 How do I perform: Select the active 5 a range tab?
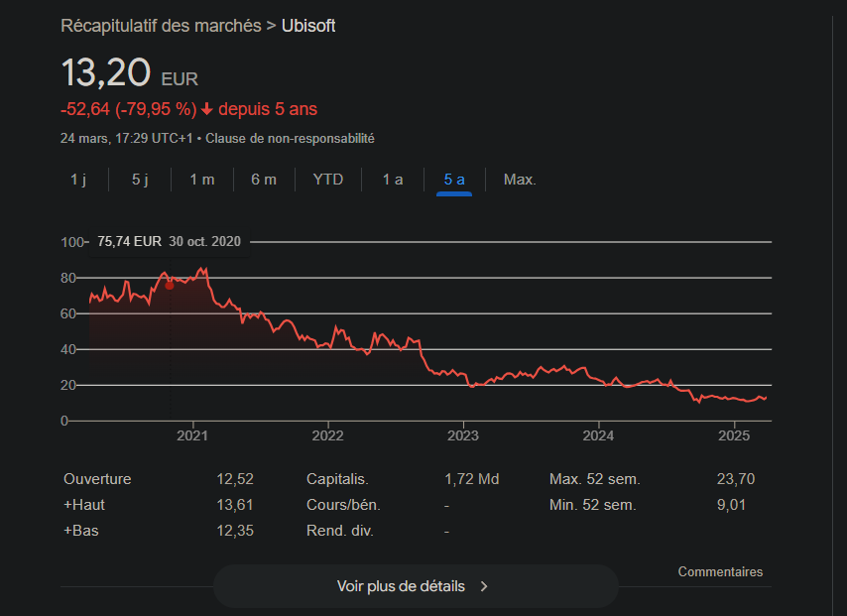tap(454, 180)
